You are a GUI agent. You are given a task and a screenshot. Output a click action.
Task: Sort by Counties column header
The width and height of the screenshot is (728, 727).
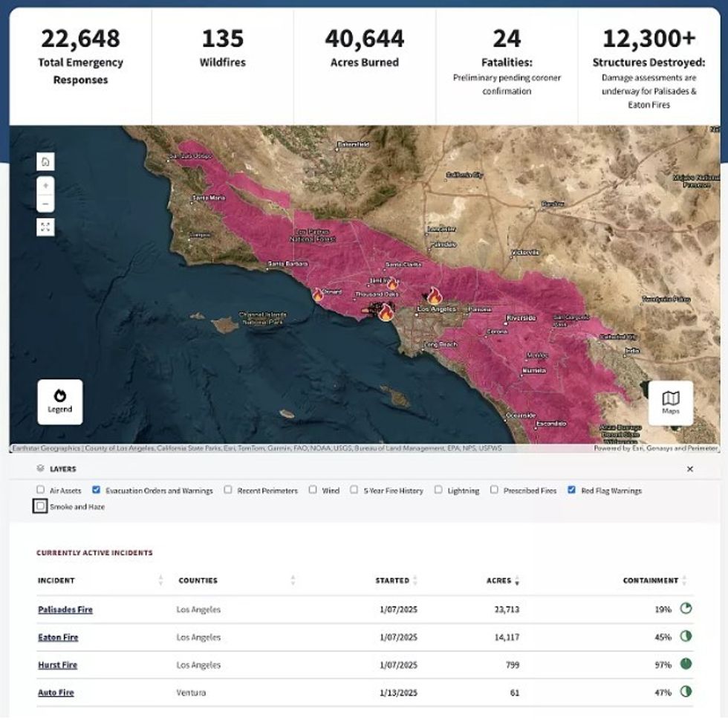[198, 581]
